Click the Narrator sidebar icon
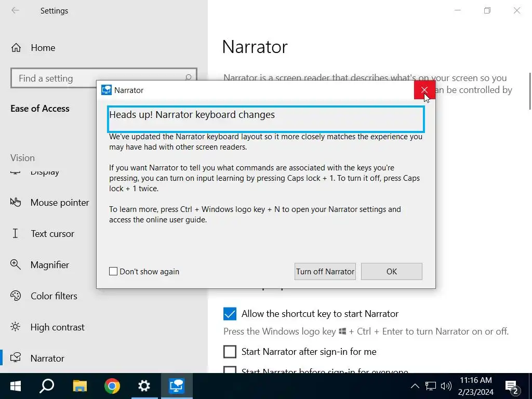The image size is (532, 399). tap(15, 357)
